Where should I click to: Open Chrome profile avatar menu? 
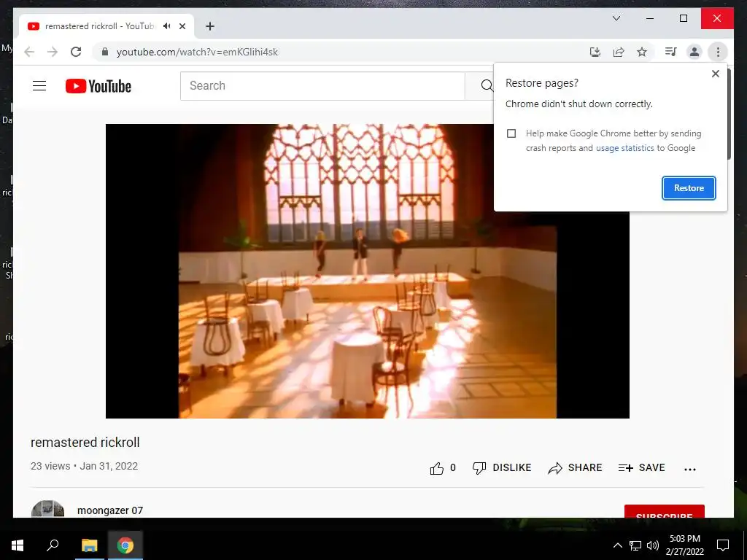click(x=694, y=52)
